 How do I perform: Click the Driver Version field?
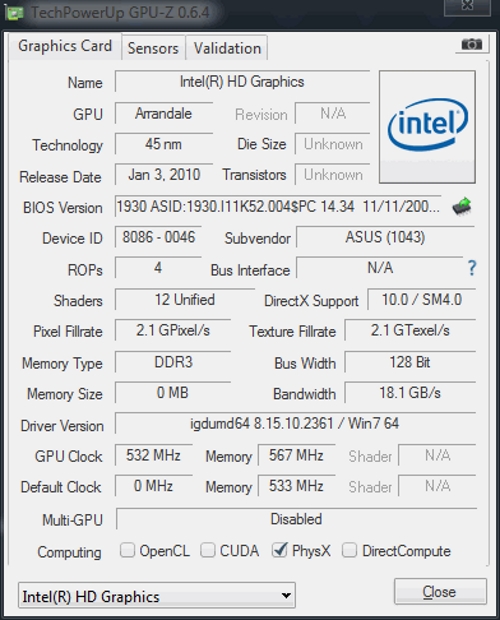(295, 423)
